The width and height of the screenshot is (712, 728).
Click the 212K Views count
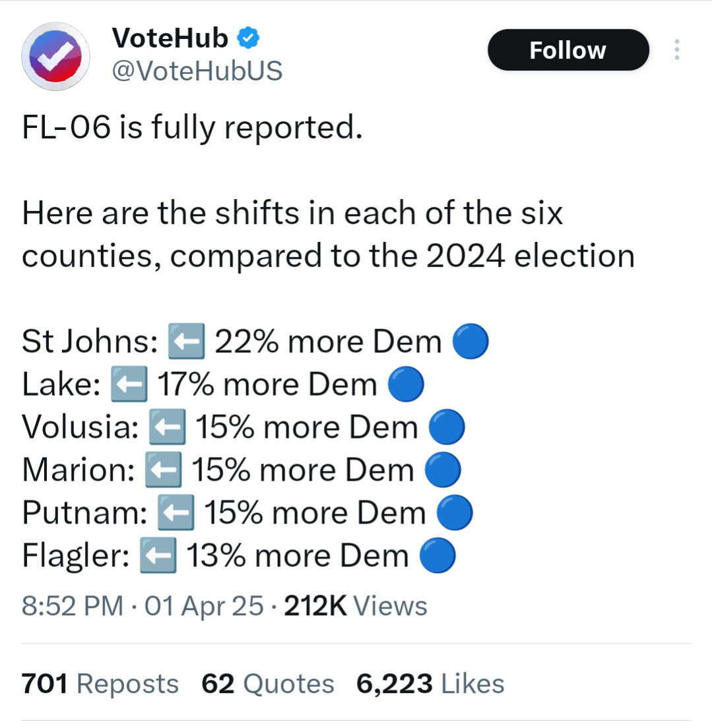[355, 605]
